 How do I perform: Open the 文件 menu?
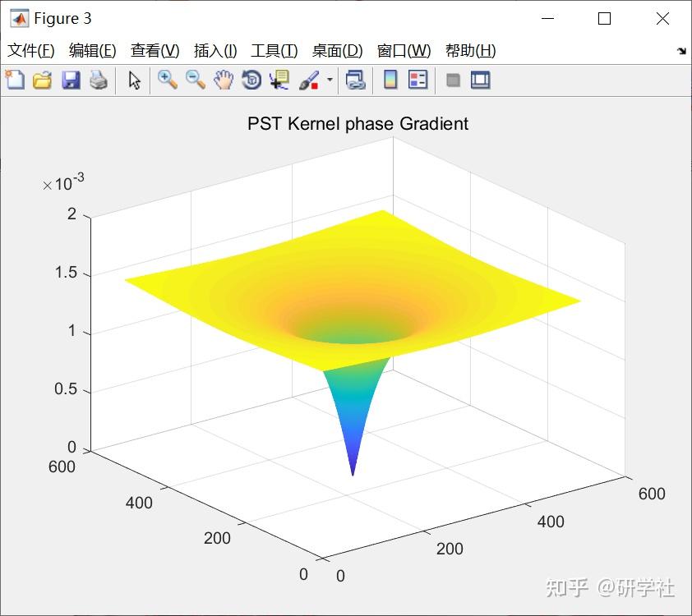30,50
